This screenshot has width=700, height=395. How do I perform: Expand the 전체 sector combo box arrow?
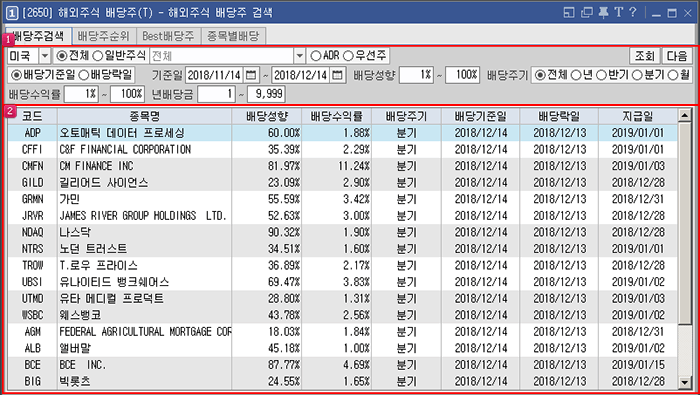(299, 56)
